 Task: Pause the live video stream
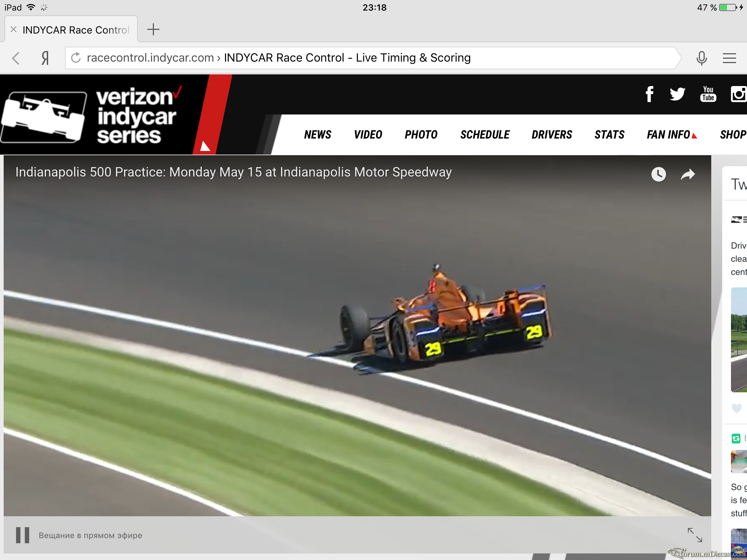[x=22, y=535]
